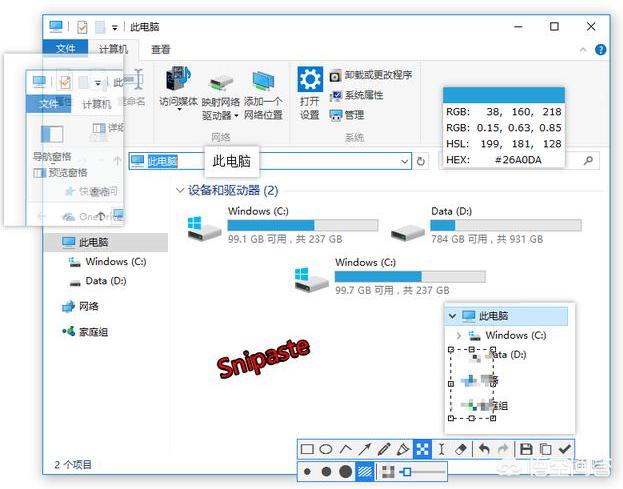Select the Snipaste ellipse tool

click(x=326, y=449)
